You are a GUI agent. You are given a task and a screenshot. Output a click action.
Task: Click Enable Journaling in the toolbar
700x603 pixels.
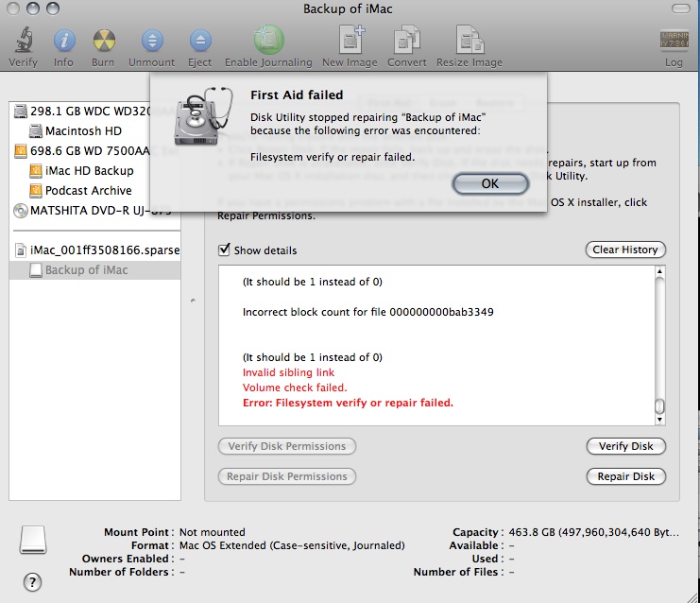268,42
